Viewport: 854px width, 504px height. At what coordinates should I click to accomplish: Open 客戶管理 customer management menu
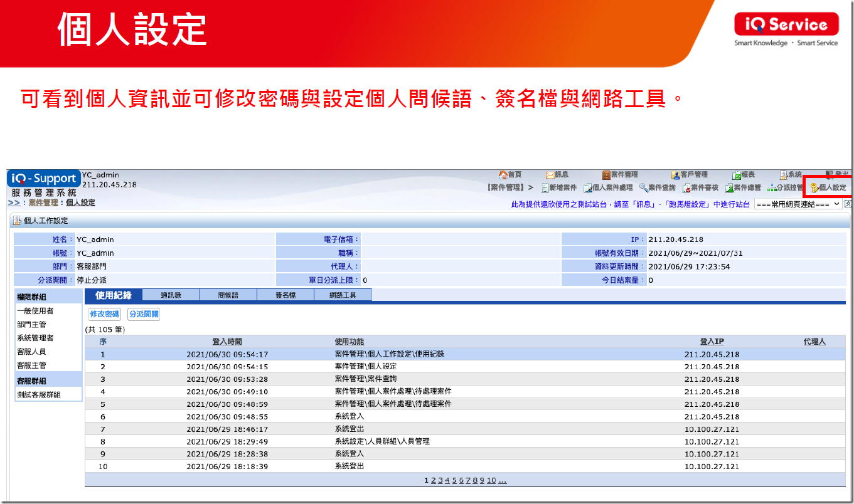click(x=689, y=175)
